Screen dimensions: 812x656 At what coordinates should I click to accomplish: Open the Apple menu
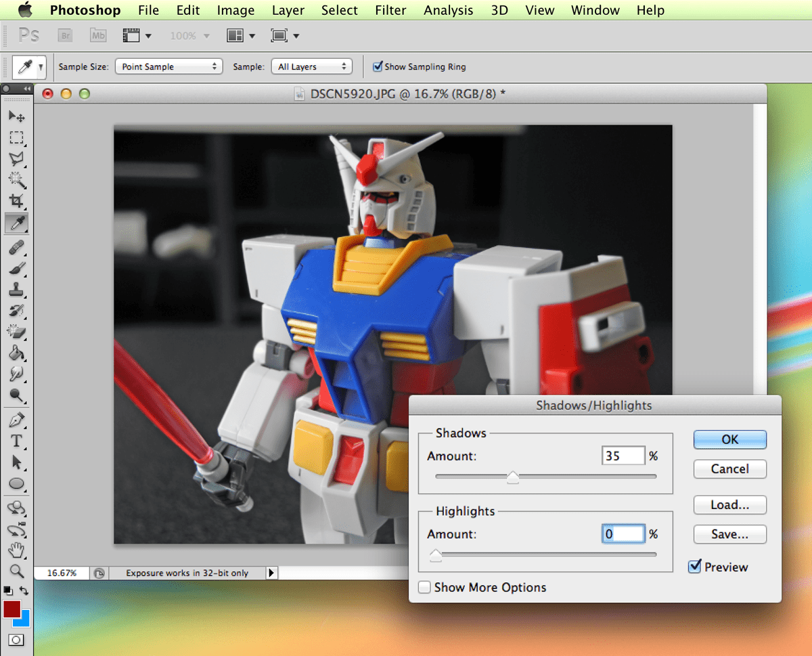tap(25, 9)
